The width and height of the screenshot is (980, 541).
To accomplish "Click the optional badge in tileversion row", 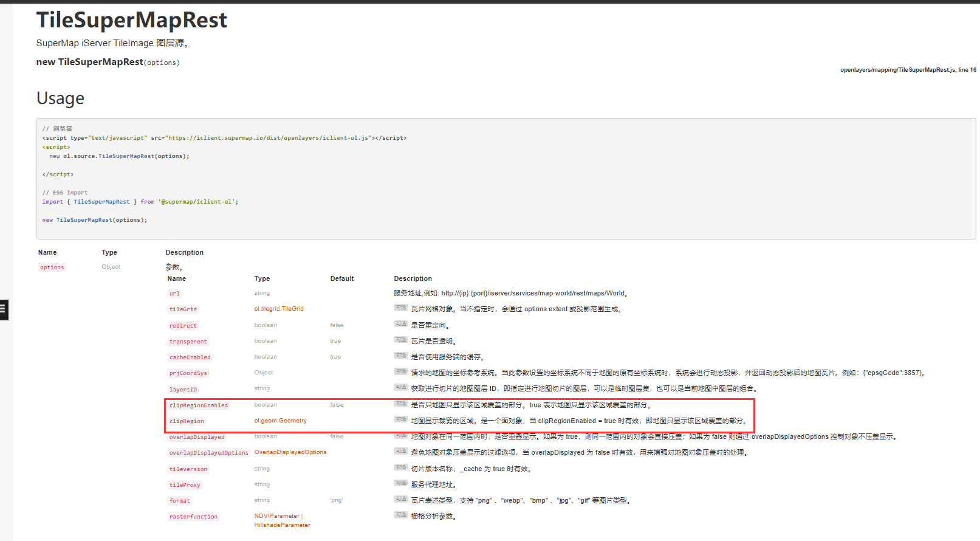I will (x=401, y=468).
